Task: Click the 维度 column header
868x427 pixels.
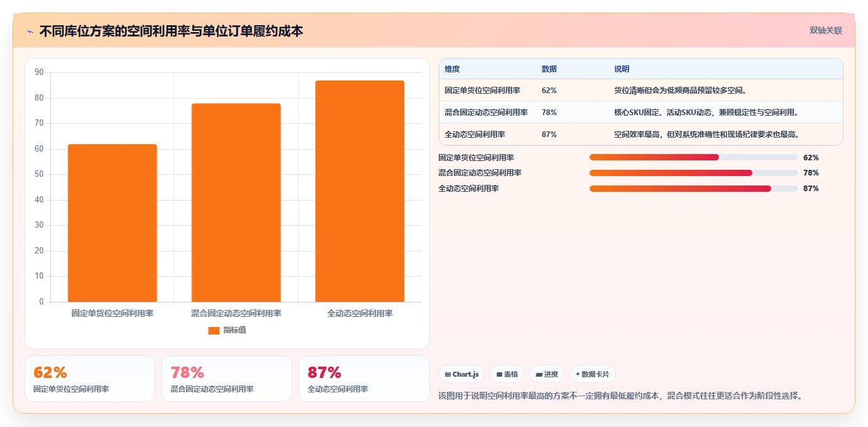Action: [453, 69]
